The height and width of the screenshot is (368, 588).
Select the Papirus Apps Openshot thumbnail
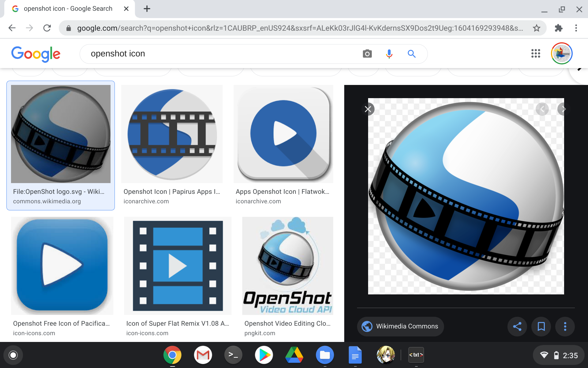[172, 134]
